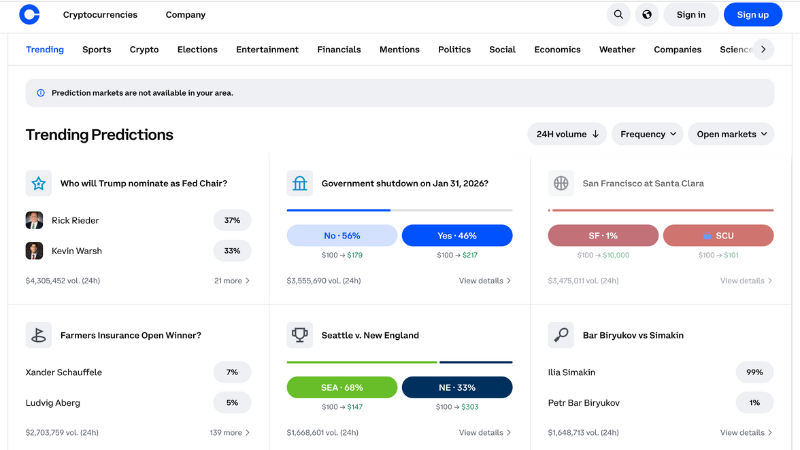Open search with the magnifier icon
800x450 pixels.
point(618,15)
